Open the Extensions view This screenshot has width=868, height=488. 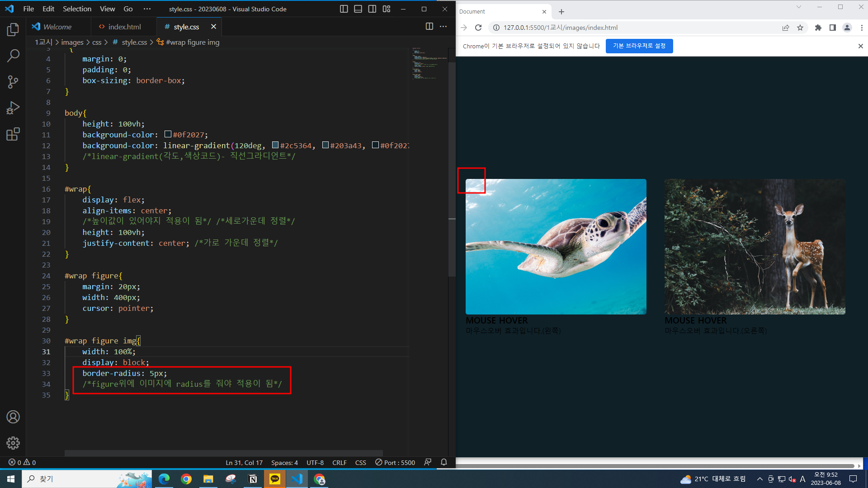[x=13, y=134]
